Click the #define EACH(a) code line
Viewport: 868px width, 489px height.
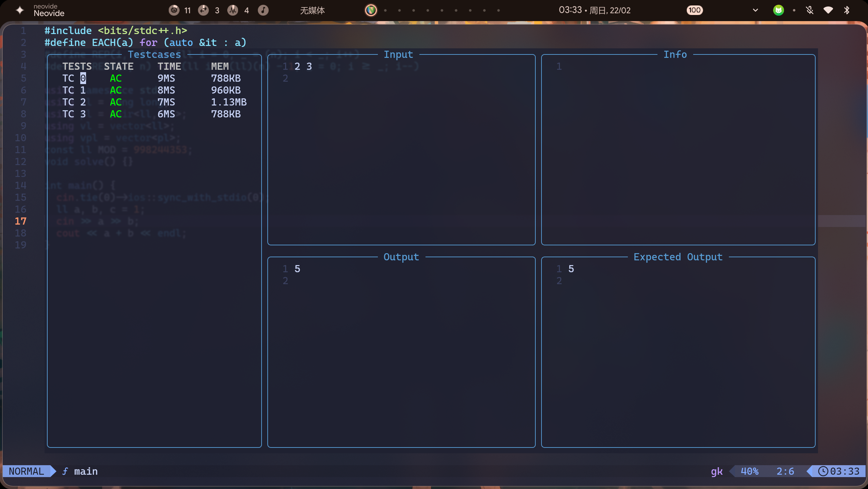pyautogui.click(x=145, y=43)
